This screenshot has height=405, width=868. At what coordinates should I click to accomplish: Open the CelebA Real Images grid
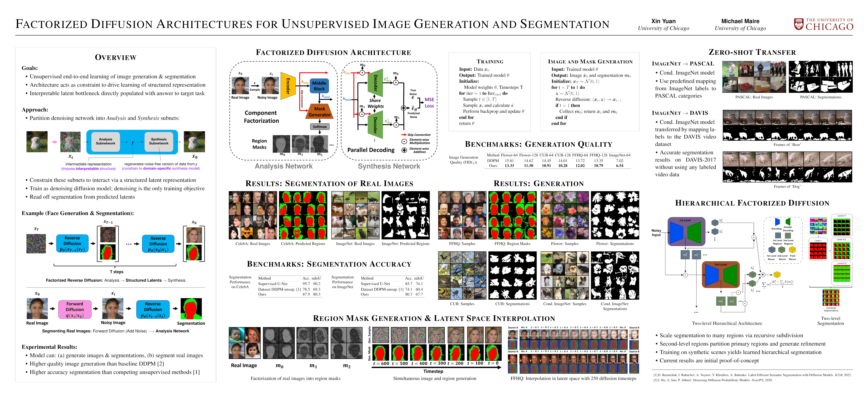click(253, 215)
